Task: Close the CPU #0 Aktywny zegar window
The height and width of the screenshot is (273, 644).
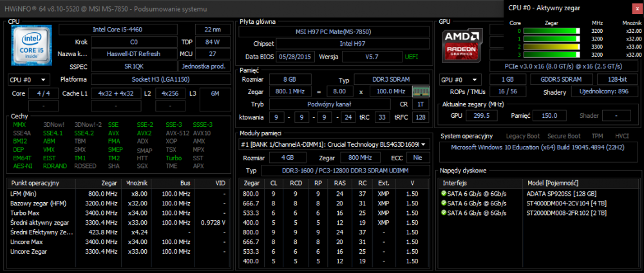Action: (x=633, y=7)
